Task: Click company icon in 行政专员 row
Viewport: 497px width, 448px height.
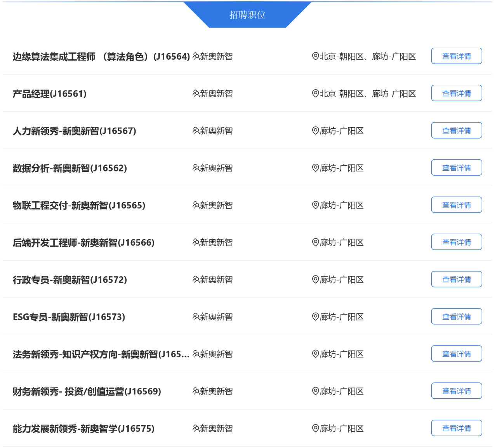Action: 196,280
